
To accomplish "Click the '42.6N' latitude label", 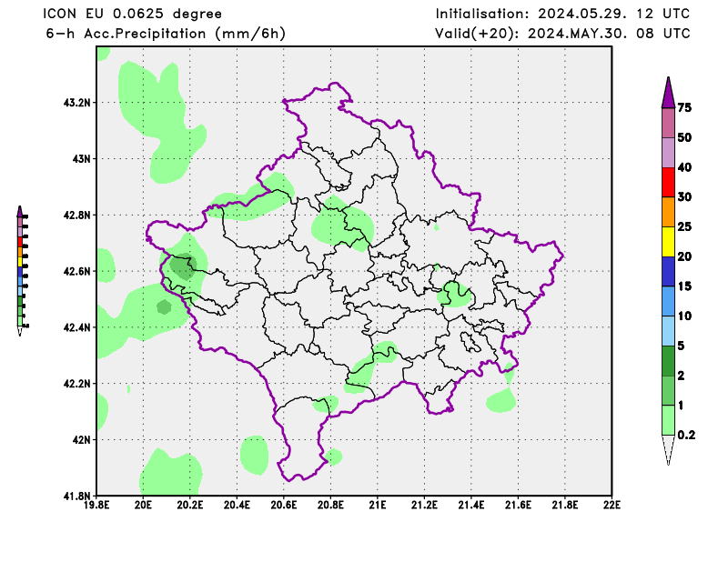I will point(77,271).
